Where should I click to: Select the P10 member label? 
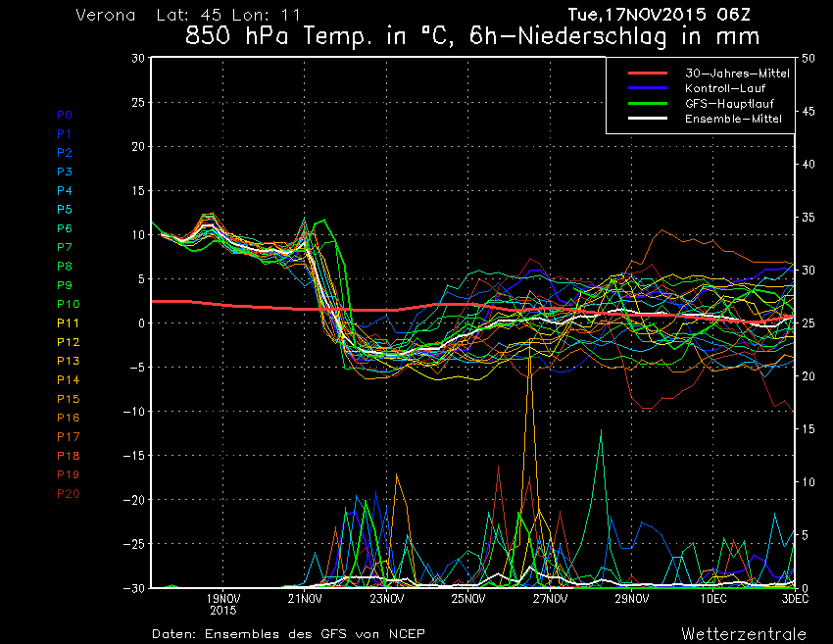click(x=68, y=304)
